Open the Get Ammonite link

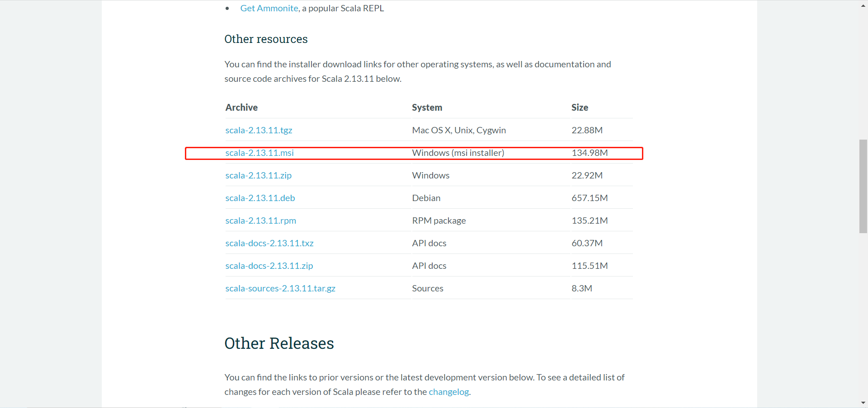coord(269,8)
